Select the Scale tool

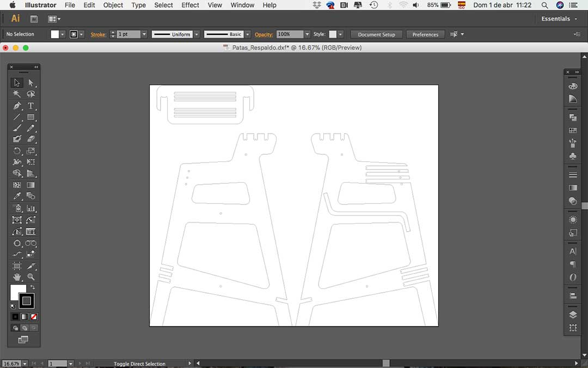[x=30, y=151]
